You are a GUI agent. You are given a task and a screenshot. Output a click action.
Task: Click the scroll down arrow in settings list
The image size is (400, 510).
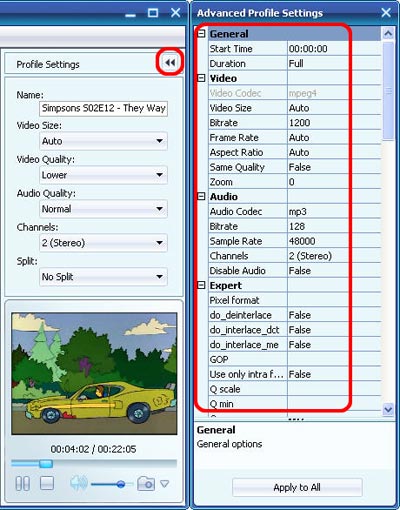pos(388,409)
